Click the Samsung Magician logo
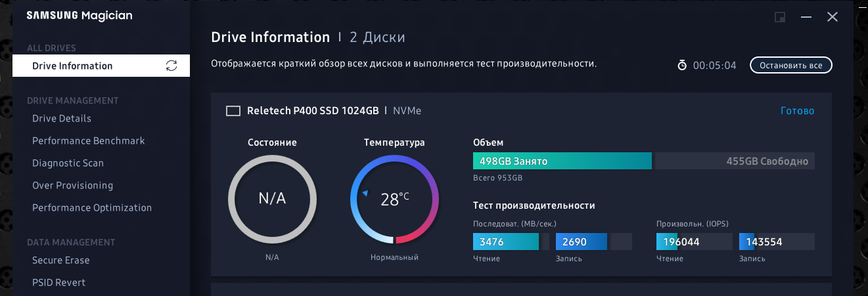The width and height of the screenshot is (868, 296). (x=80, y=16)
